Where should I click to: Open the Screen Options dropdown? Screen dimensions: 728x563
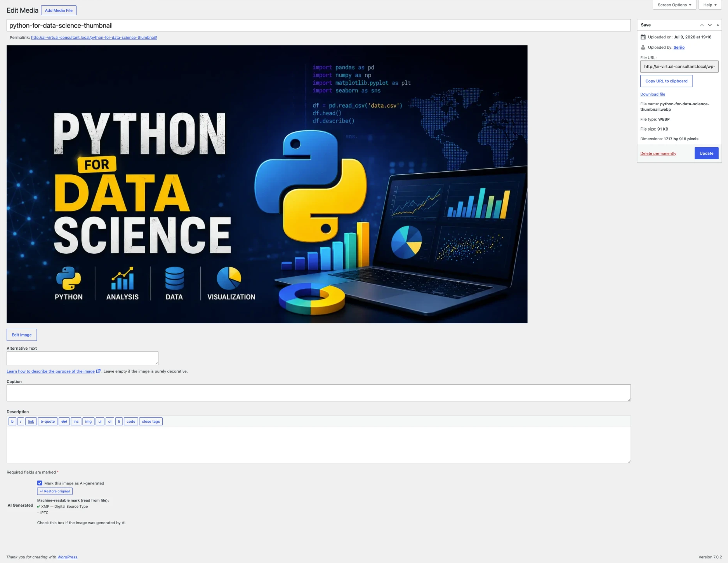click(674, 5)
